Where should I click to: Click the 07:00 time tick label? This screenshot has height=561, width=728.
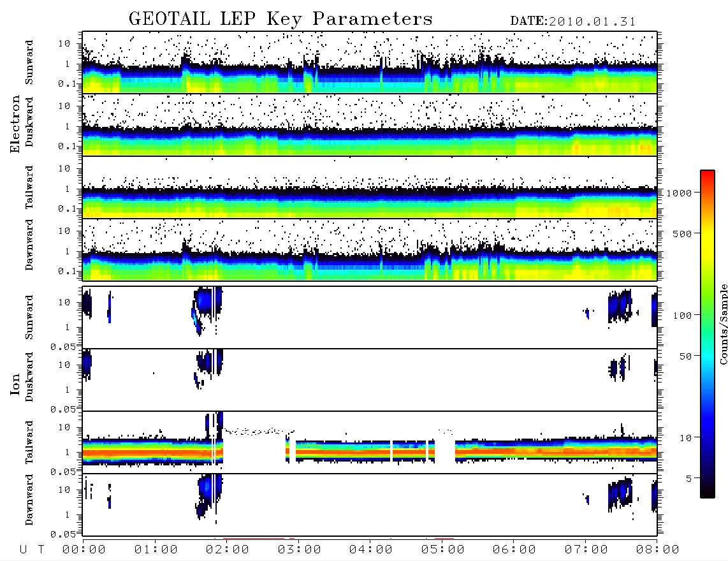pyautogui.click(x=586, y=550)
